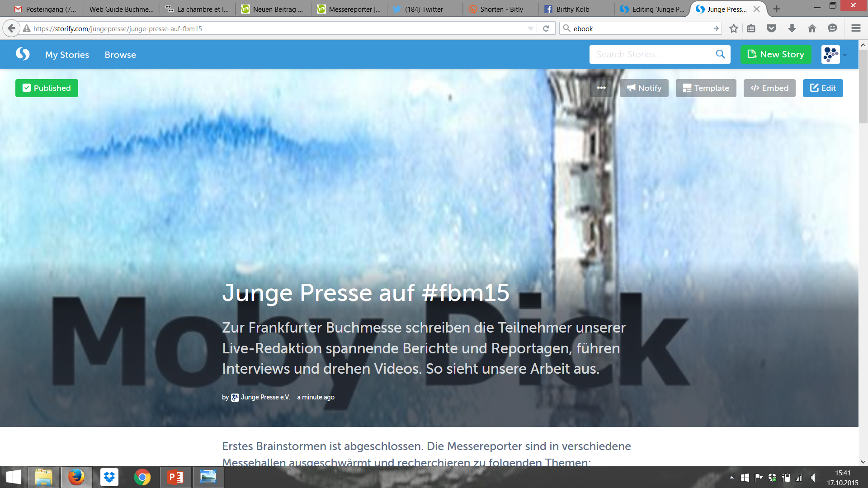The image size is (868, 488).
Task: Toggle the Published status button
Action: (x=47, y=88)
